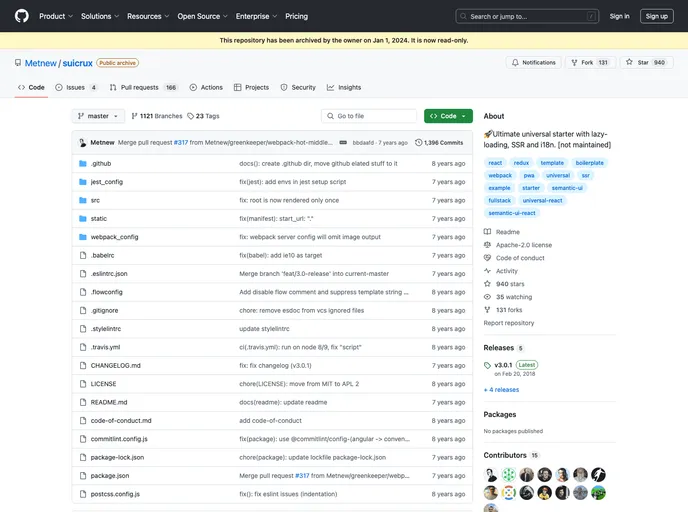
Task: Click the Sign in link
Action: coord(619,16)
